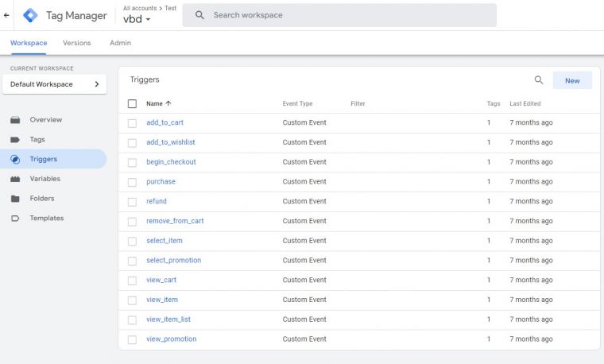604x364 pixels.
Task: Click the back arrow icon
Action: click(x=6, y=15)
